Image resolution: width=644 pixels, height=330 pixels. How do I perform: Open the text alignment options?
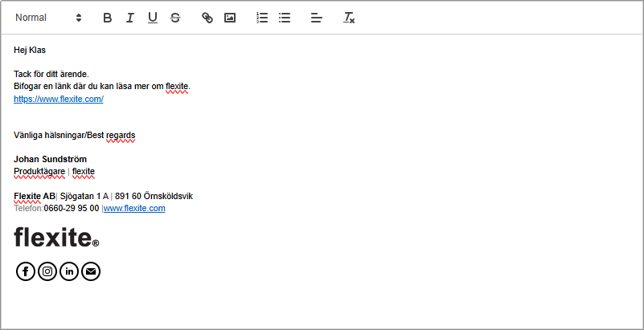pyautogui.click(x=317, y=18)
